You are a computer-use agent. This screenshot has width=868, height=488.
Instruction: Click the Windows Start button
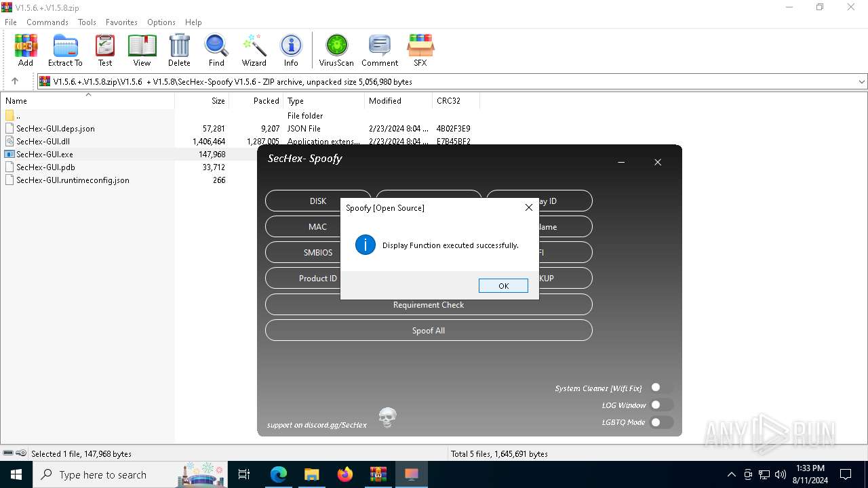point(16,474)
